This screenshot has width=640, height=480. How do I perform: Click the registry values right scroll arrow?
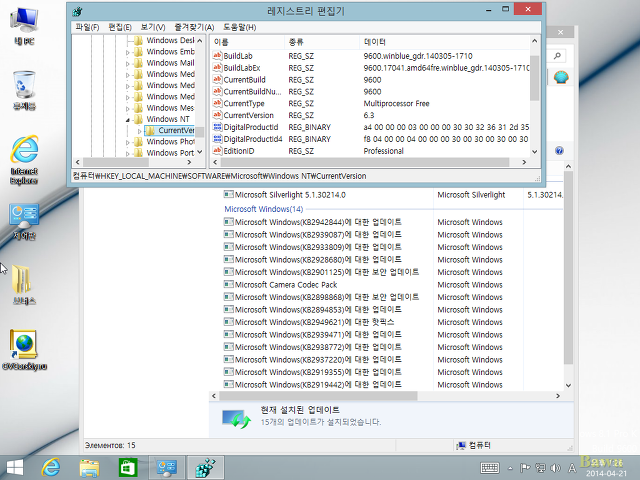[x=524, y=162]
